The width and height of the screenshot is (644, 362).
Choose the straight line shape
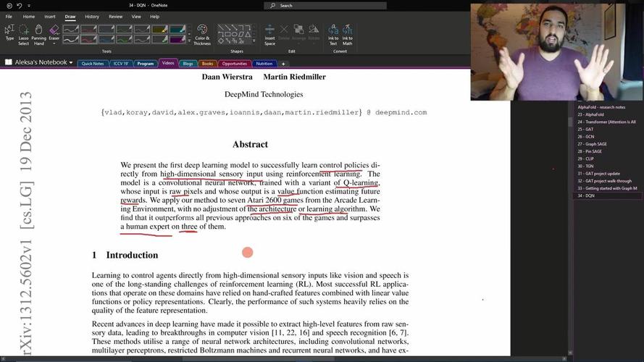coord(221,28)
